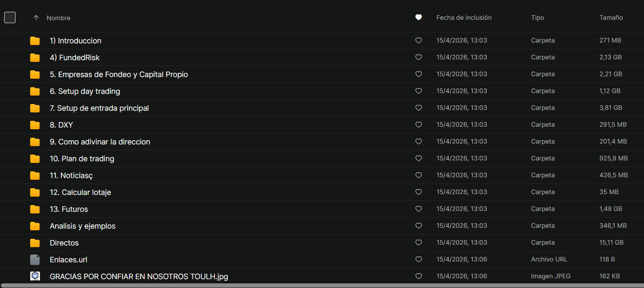Open 5. Empresas de Fondeo y Capital Propio
Viewport: 644px width, 288px height.
point(119,75)
